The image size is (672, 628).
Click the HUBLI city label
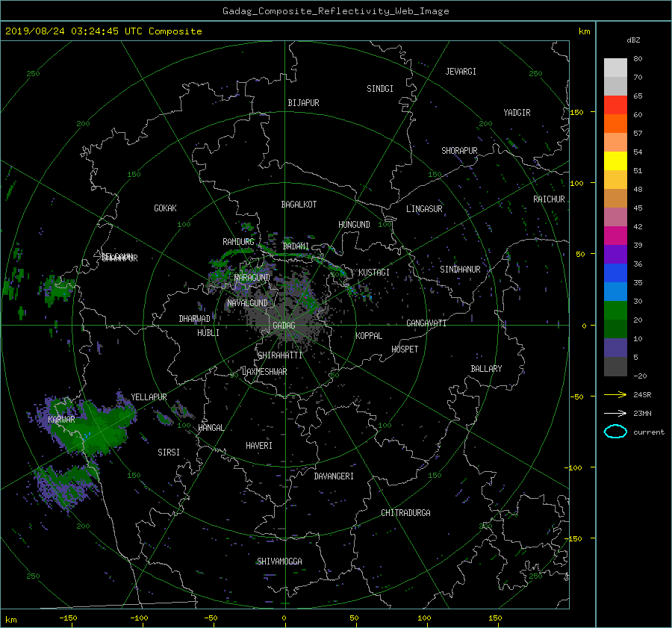[x=208, y=333]
